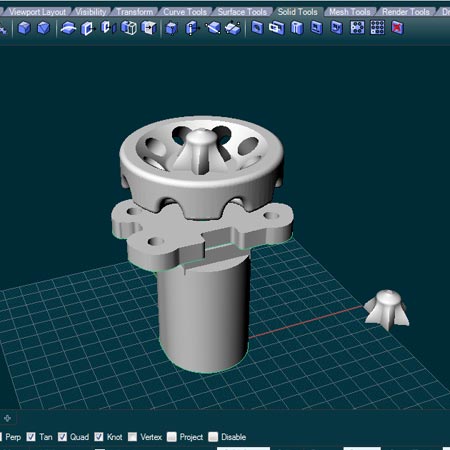
Task: Select the curved-surface-through-box wire cut icon
Action: [x=68, y=28]
